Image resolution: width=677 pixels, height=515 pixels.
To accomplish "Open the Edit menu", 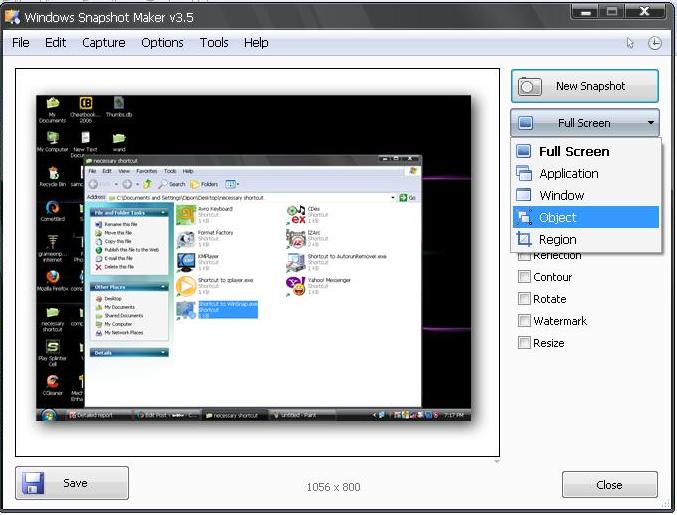I will click(55, 43).
